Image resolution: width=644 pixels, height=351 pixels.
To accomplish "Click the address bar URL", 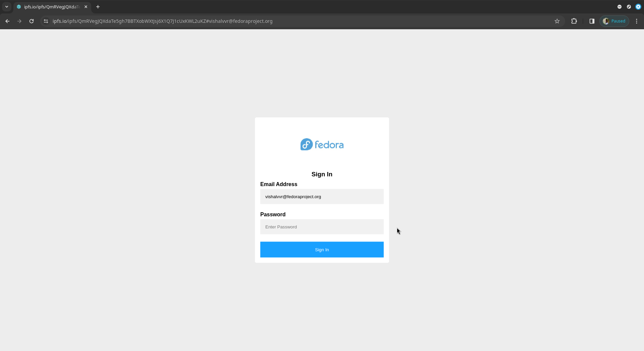I will pos(162,21).
